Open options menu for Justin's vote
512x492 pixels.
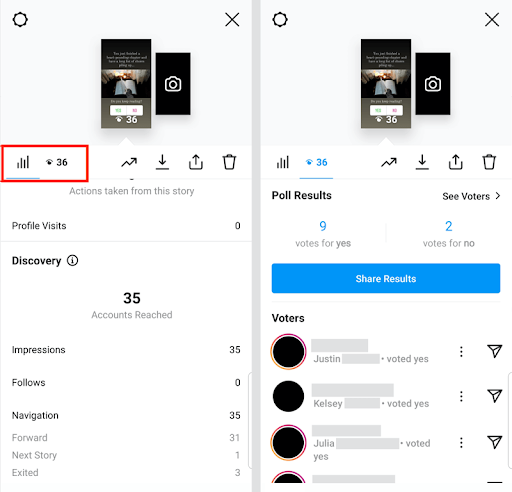click(461, 351)
